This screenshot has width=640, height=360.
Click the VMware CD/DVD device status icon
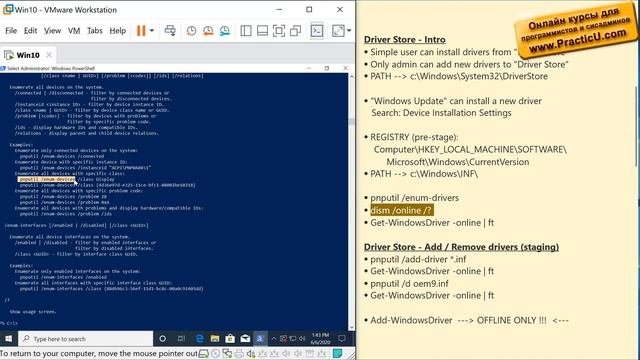tap(215, 353)
